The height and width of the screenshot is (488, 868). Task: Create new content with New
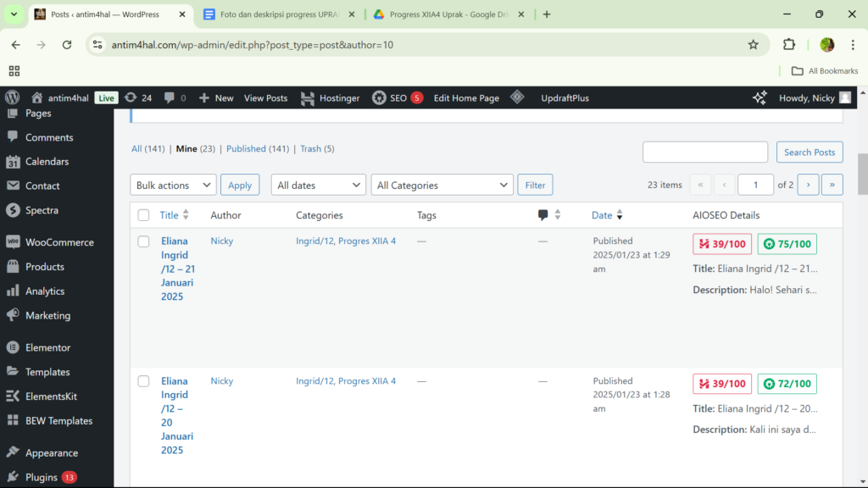216,98
